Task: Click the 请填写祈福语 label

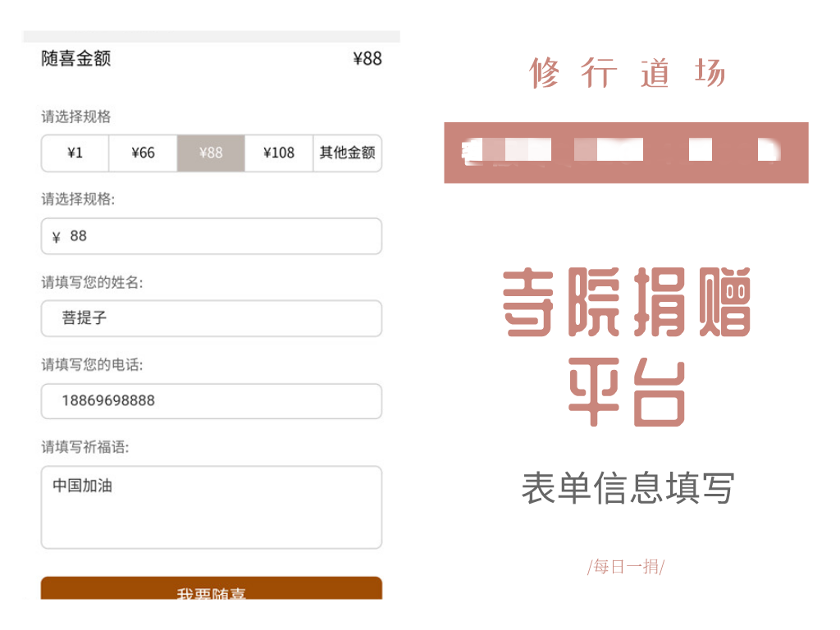Action: pos(85,447)
